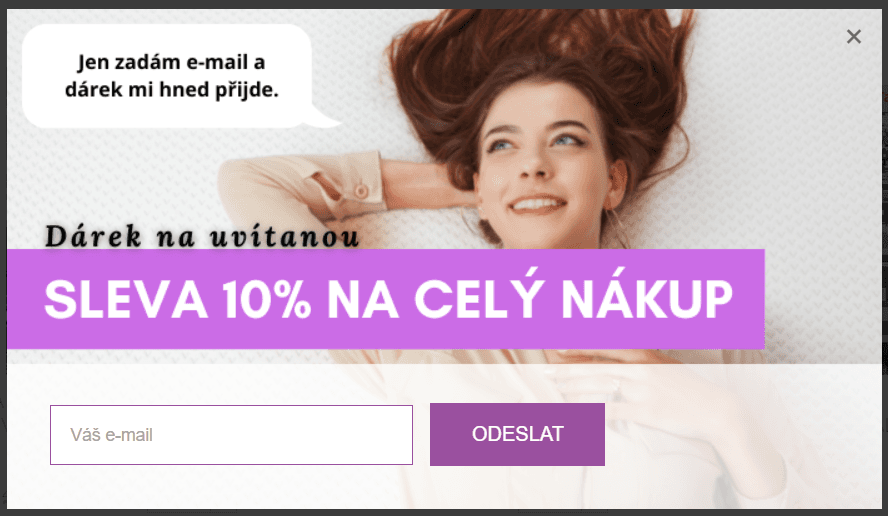Click the word Dárek in heading
The height and width of the screenshot is (516, 888).
pyautogui.click(x=92, y=236)
